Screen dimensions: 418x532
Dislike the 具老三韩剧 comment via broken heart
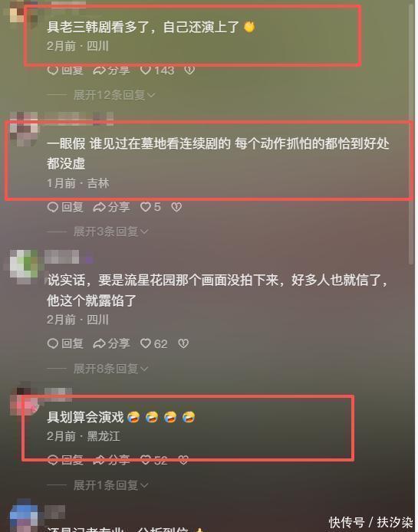[x=189, y=71]
